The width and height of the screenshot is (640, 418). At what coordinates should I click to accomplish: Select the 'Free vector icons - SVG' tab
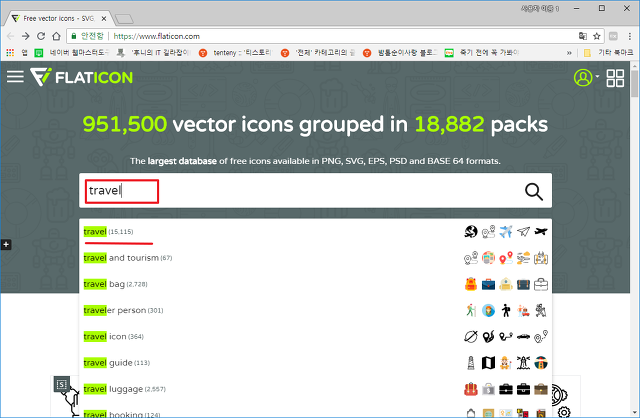pos(58,18)
